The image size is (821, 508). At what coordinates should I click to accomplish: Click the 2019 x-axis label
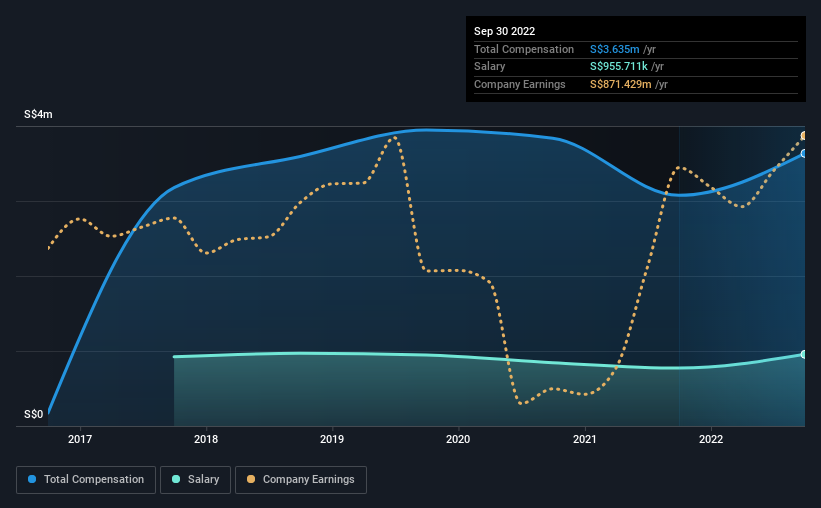[332, 439]
